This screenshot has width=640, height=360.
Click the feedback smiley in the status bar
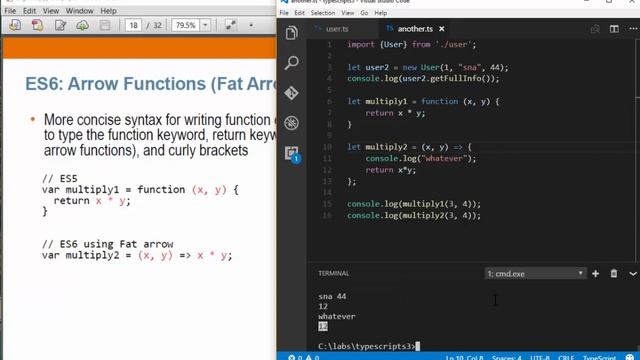(629, 358)
